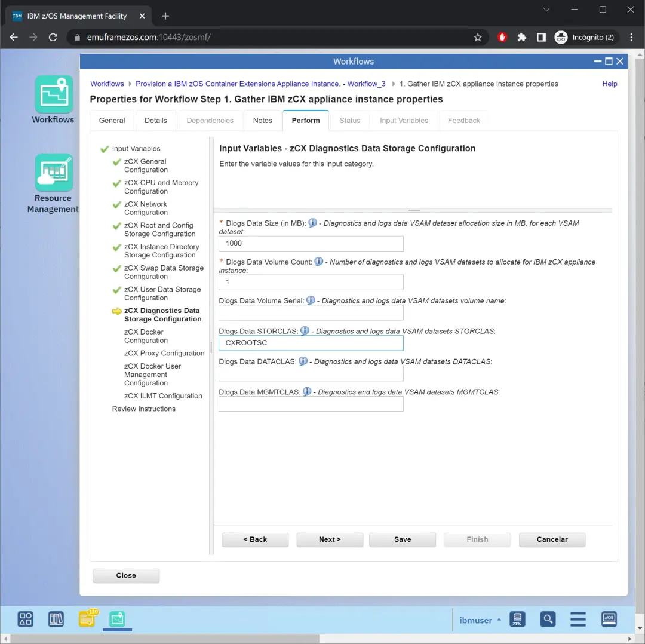The image size is (645, 644).
Task: Open the z/OSMF app launcher grid icon
Action: coord(26,619)
